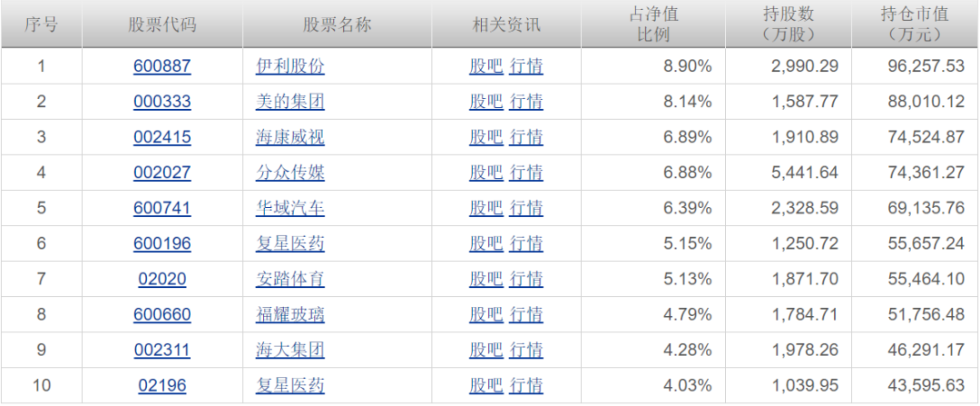Click 复星医药 in row 600196
980x406 pixels.
point(290,243)
